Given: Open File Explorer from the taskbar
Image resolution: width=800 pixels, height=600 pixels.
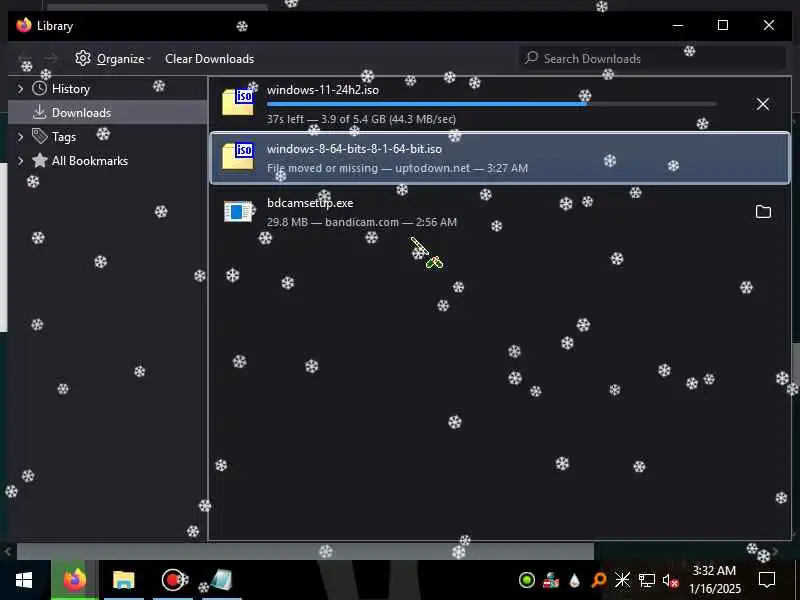Looking at the screenshot, I should [123, 580].
